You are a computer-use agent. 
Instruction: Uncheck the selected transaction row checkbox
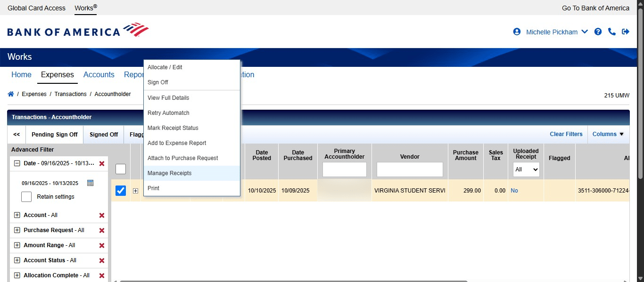pos(121,190)
